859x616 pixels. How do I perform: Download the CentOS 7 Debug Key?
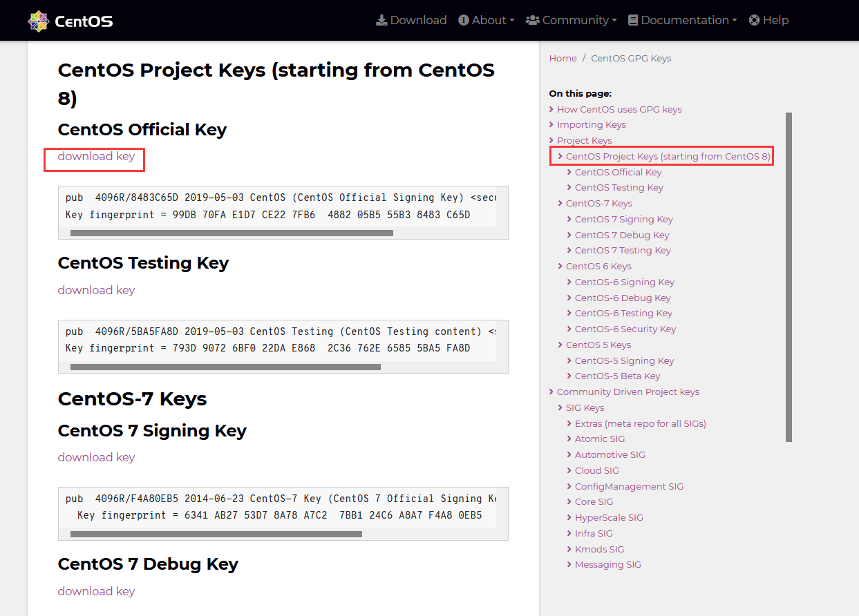pos(96,591)
